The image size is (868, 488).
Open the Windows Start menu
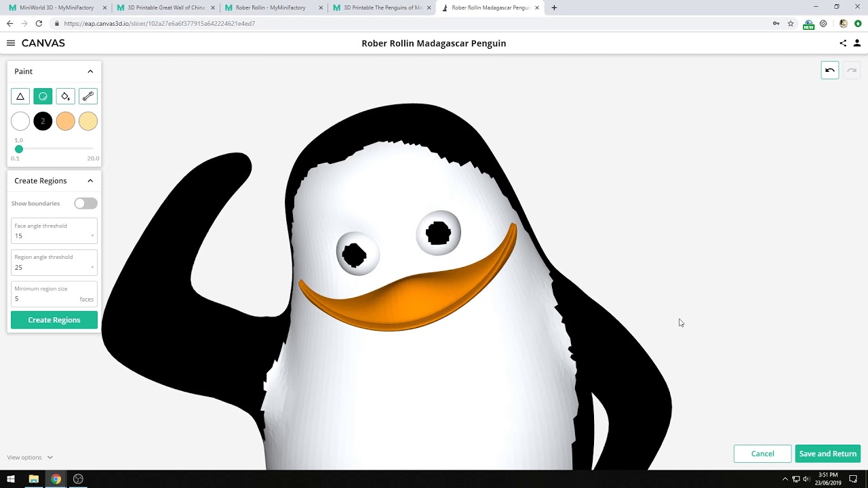(x=11, y=479)
